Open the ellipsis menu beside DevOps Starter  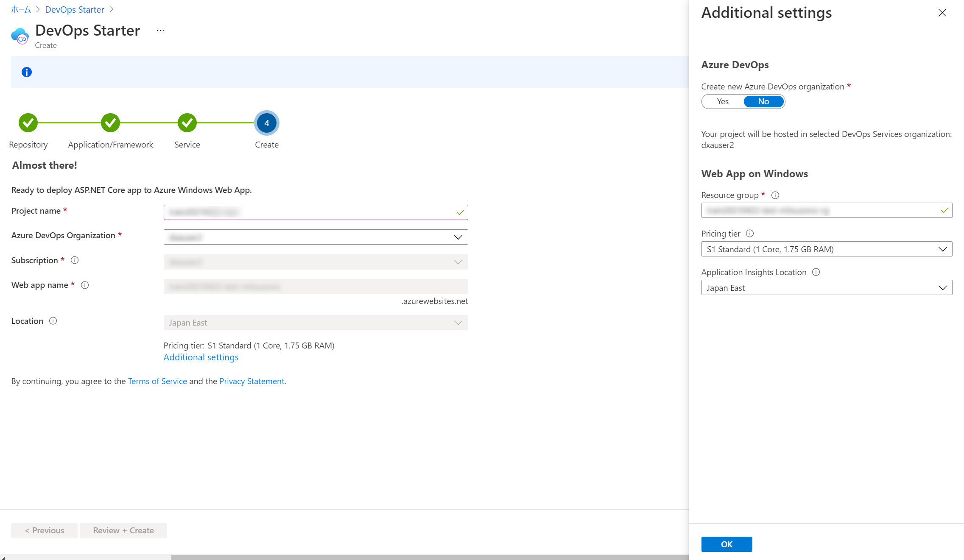tap(160, 31)
